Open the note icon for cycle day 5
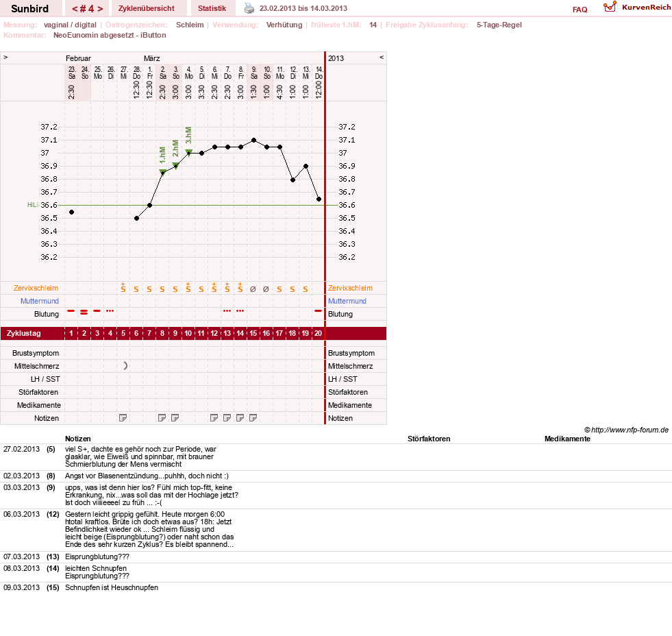The image size is (672, 636). (x=123, y=417)
